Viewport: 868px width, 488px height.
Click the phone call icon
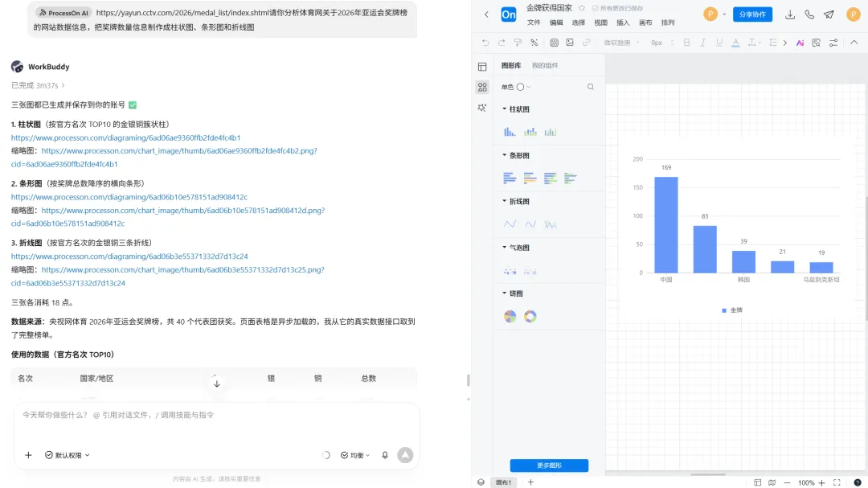(809, 15)
